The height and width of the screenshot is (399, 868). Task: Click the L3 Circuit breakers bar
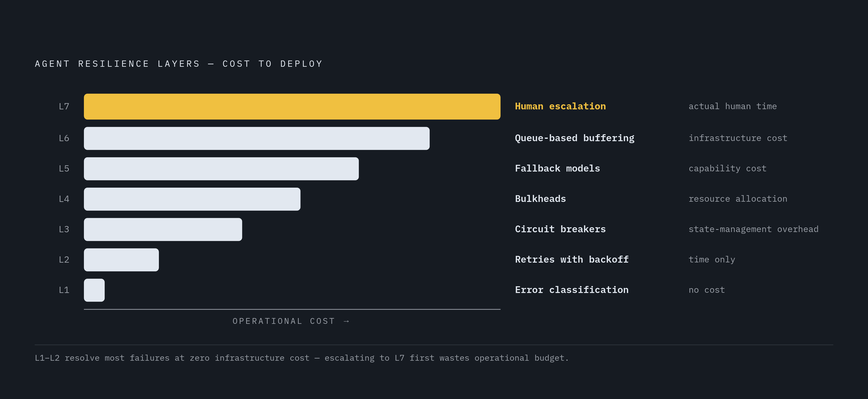coord(163,229)
